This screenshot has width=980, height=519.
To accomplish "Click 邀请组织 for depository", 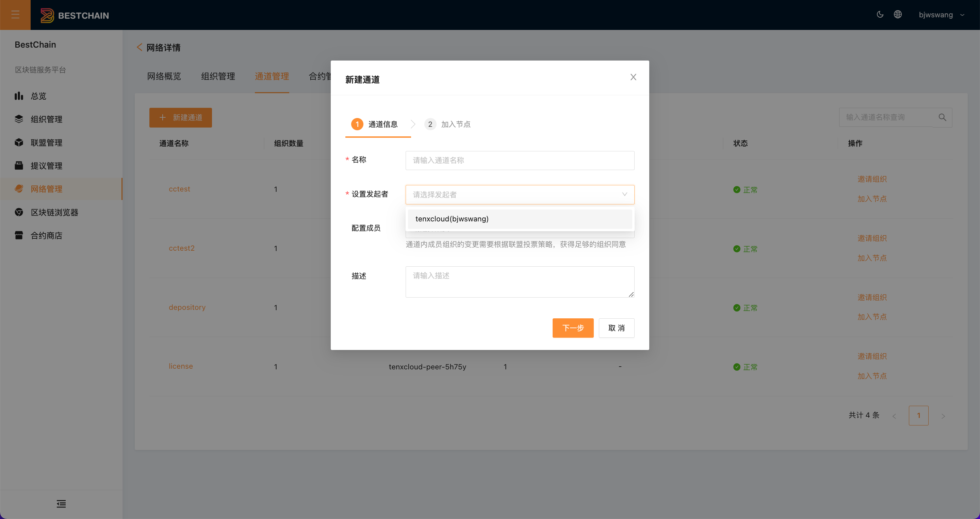I will tap(872, 297).
